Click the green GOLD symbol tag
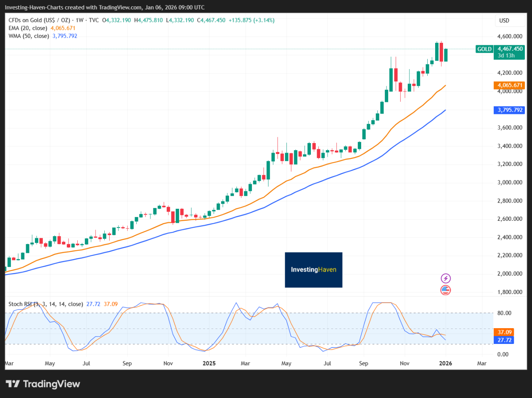The height and width of the screenshot is (398, 532). 484,49
